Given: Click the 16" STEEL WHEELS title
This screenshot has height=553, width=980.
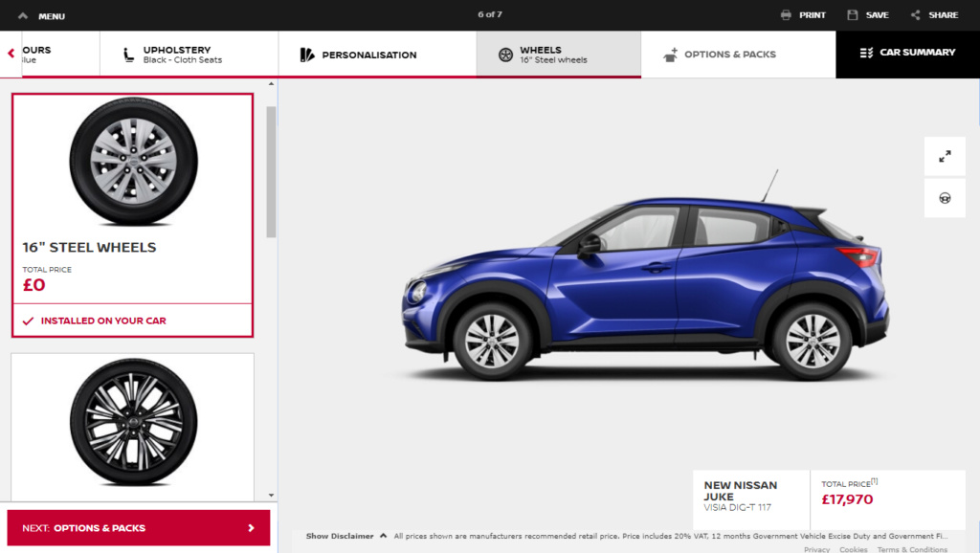Looking at the screenshot, I should click(89, 248).
